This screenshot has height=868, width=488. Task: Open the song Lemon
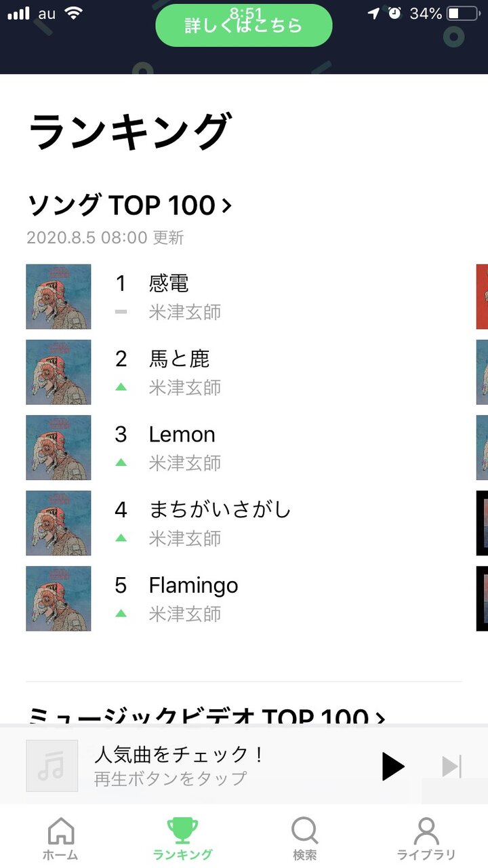(x=244, y=448)
